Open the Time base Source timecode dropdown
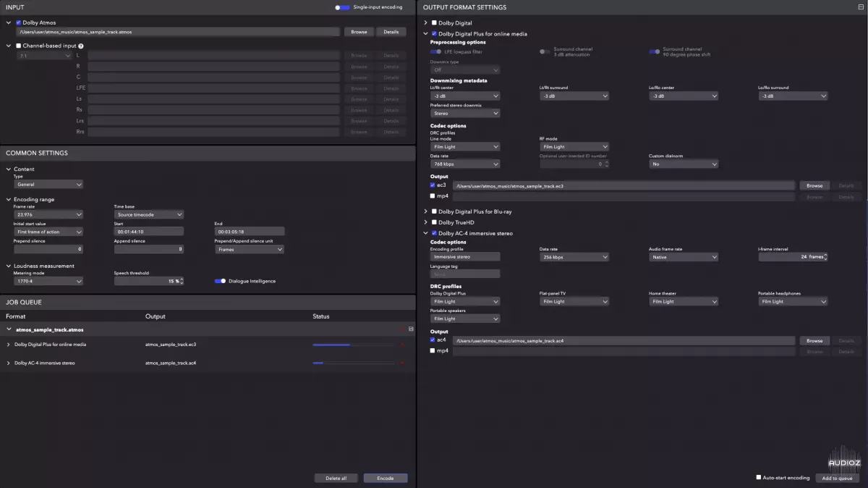868x488 pixels. [149, 214]
